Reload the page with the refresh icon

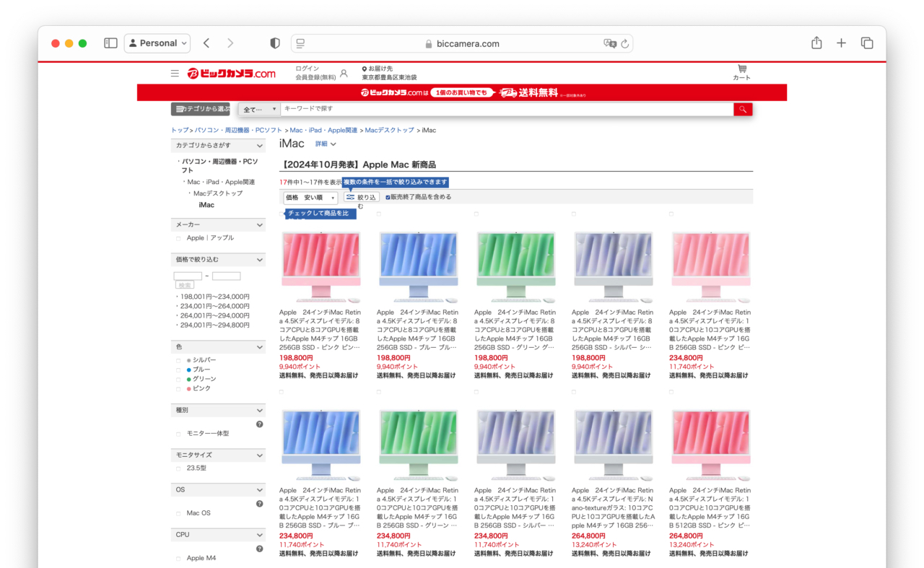(x=625, y=43)
